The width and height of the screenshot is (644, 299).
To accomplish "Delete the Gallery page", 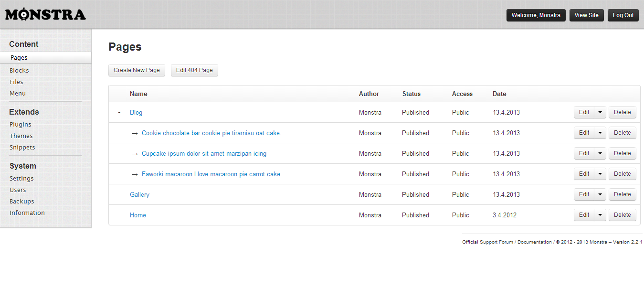I will 622,194.
